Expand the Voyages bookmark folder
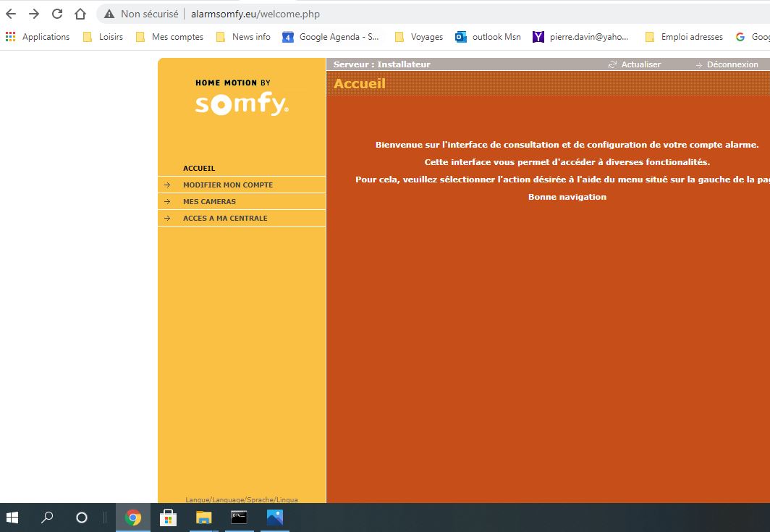The width and height of the screenshot is (770, 532). pyautogui.click(x=419, y=37)
